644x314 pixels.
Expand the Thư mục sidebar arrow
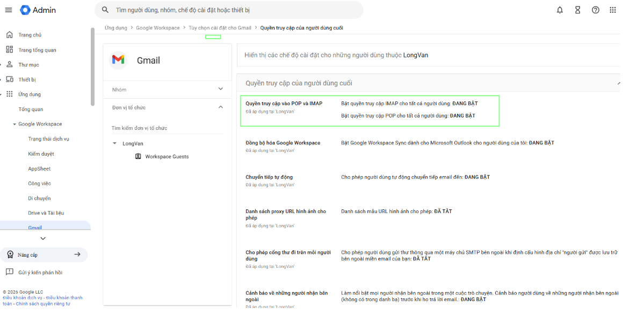(1, 65)
